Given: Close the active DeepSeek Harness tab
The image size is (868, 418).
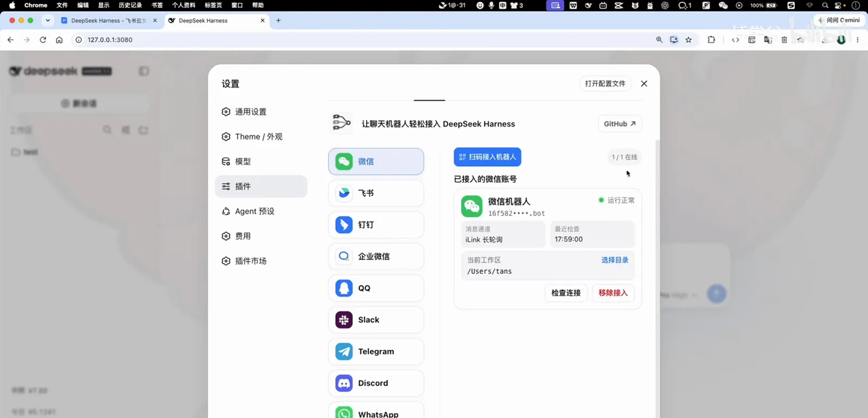Looking at the screenshot, I should (263, 21).
